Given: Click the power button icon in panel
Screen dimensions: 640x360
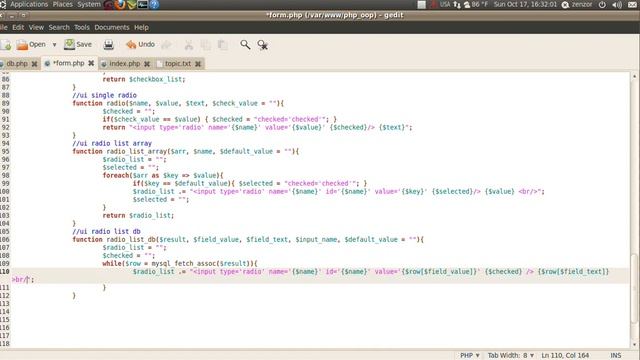Looking at the screenshot, I should coord(602,5).
